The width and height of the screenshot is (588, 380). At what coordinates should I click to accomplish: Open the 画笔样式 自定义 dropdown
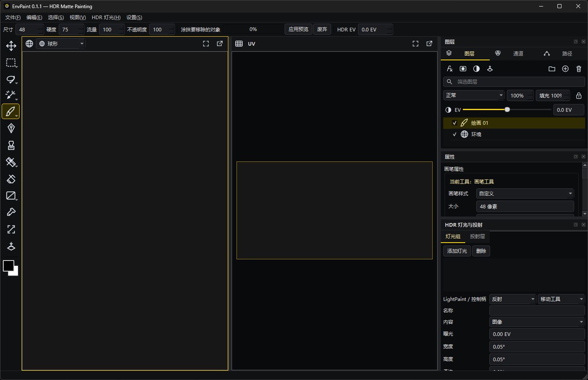click(x=525, y=194)
